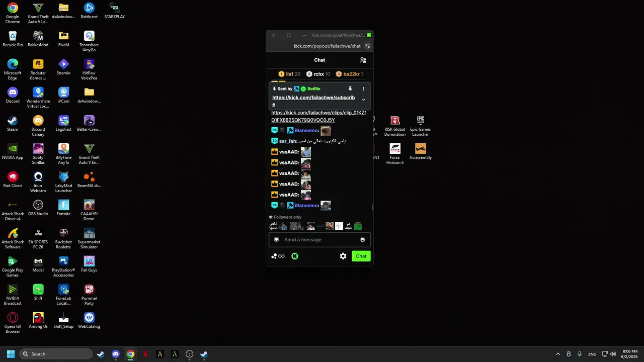Select the white sketch emote in quick emotes
644x362 pixels.
tap(339, 226)
